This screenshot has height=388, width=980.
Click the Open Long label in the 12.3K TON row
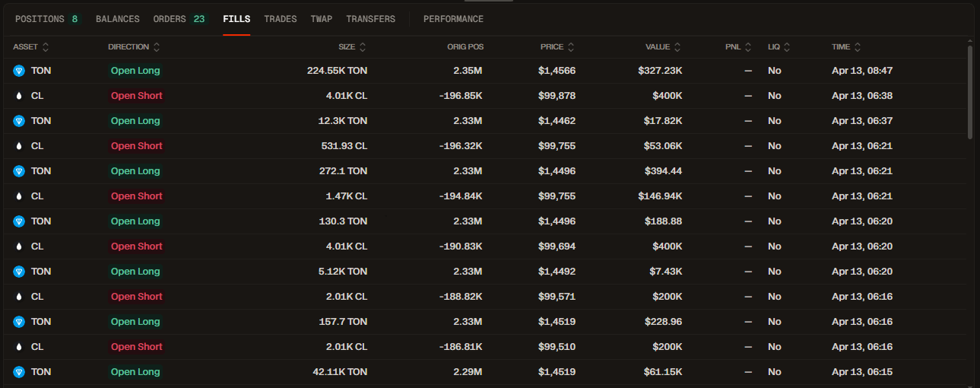(135, 121)
